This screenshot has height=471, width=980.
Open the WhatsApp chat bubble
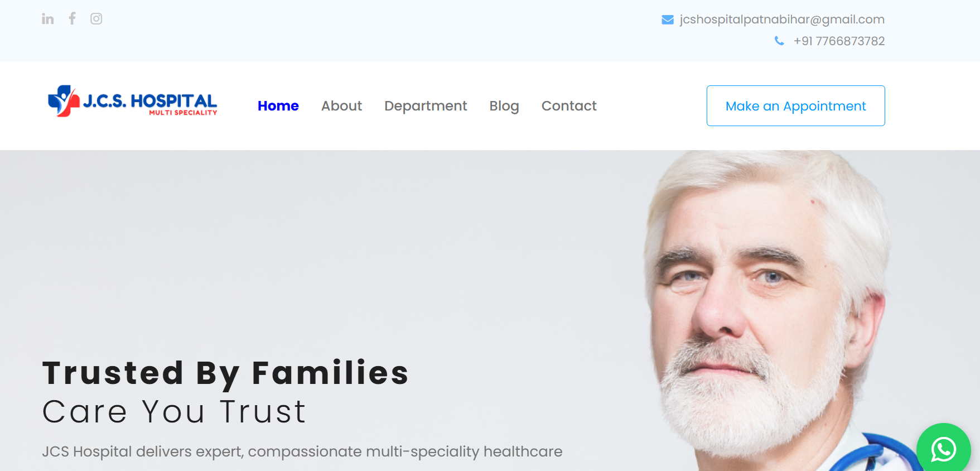944,450
